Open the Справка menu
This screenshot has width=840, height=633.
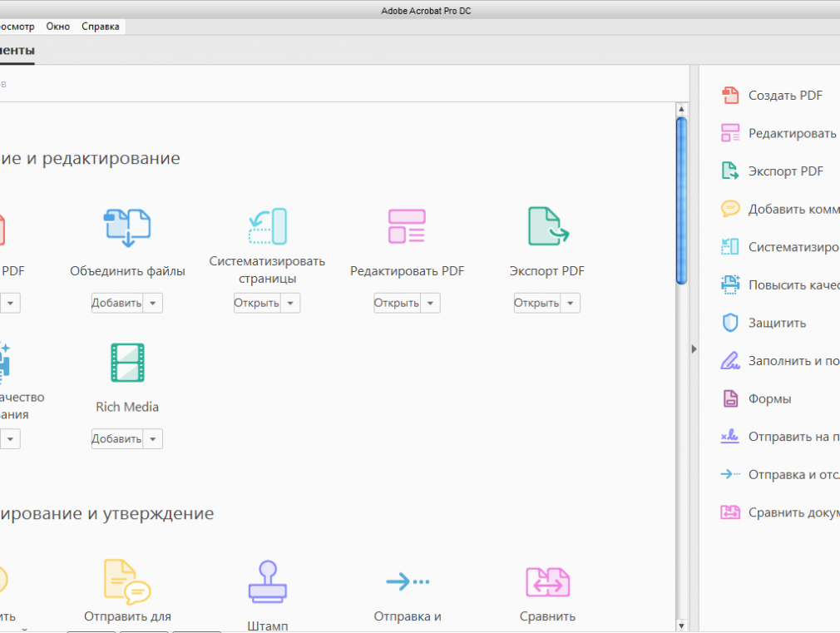coord(100,27)
